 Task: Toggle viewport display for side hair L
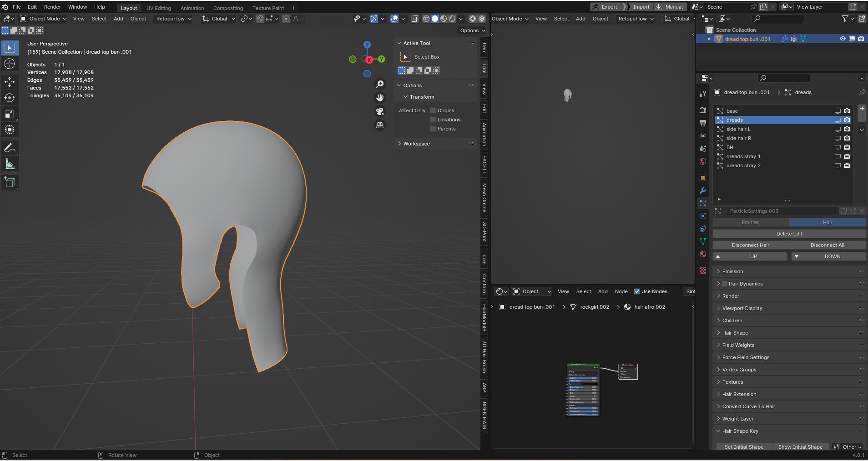838,129
